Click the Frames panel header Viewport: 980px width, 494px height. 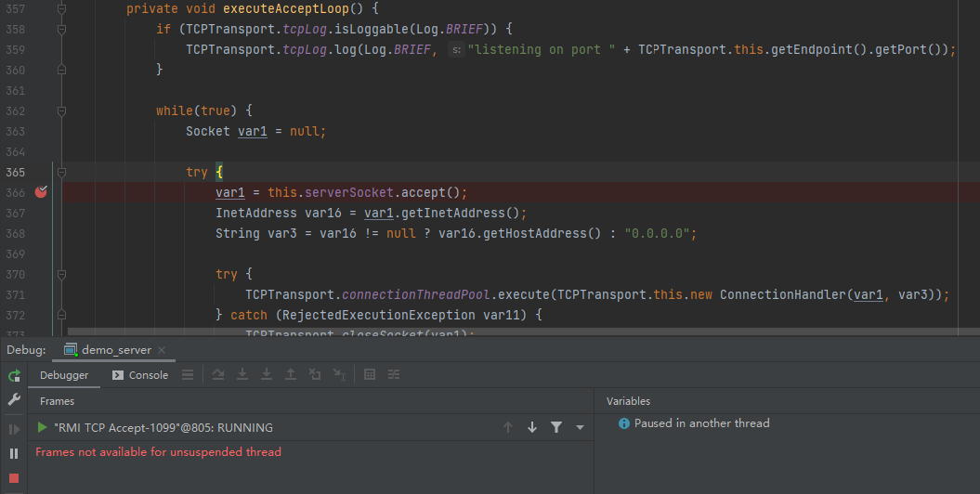click(57, 401)
